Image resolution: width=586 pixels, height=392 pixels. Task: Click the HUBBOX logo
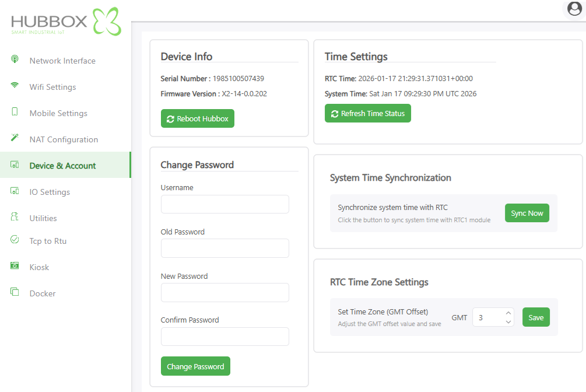pos(66,22)
